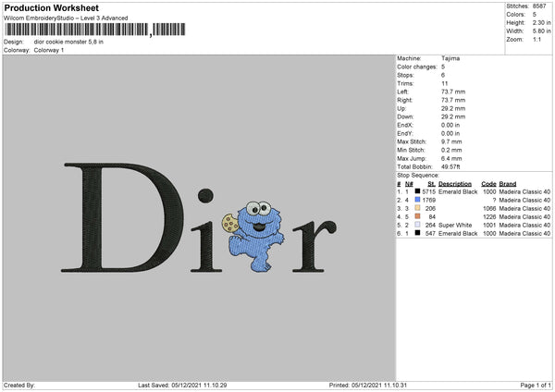Click the St. column header
This screenshot has width=555, height=392.
click(431, 184)
